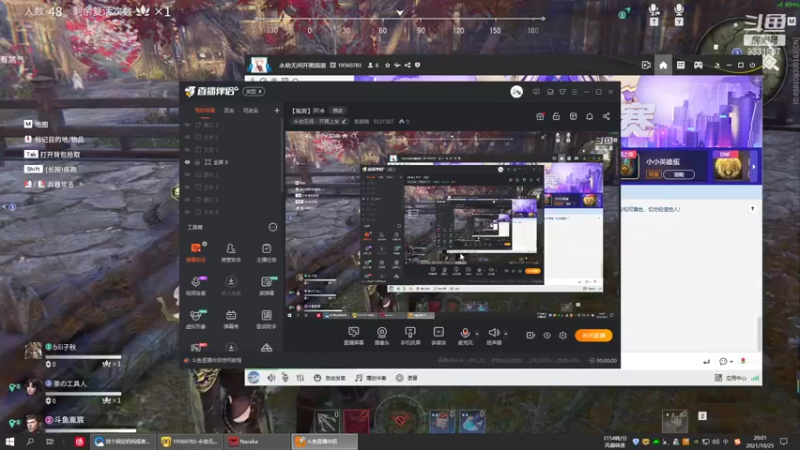The image size is (800, 450).
Task: Click the home icon in the channel window
Action: (x=663, y=65)
